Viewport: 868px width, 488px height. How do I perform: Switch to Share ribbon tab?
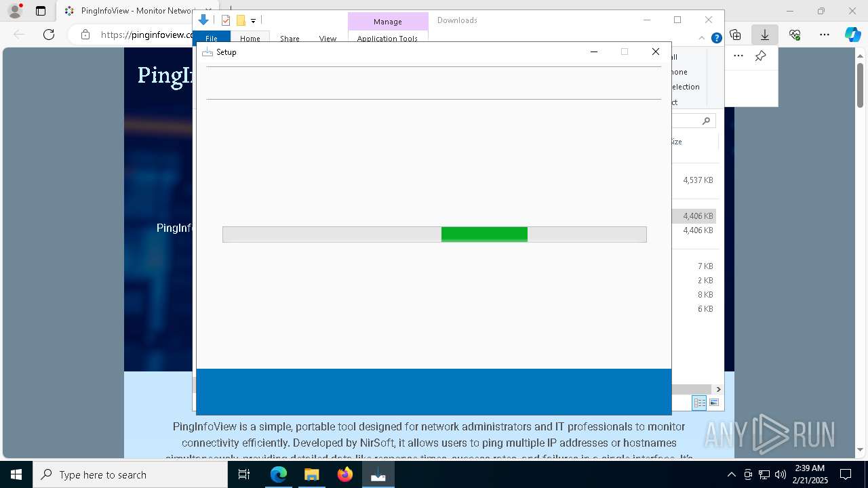pyautogui.click(x=290, y=39)
